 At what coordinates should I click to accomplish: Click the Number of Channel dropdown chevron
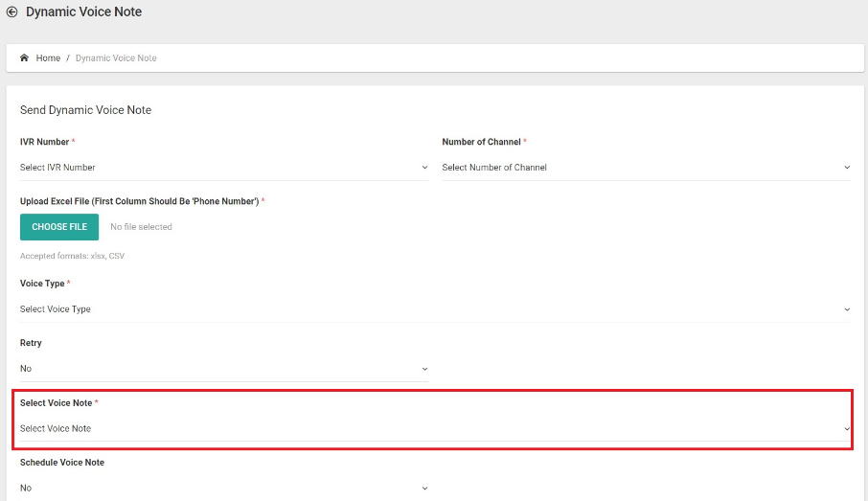click(847, 168)
